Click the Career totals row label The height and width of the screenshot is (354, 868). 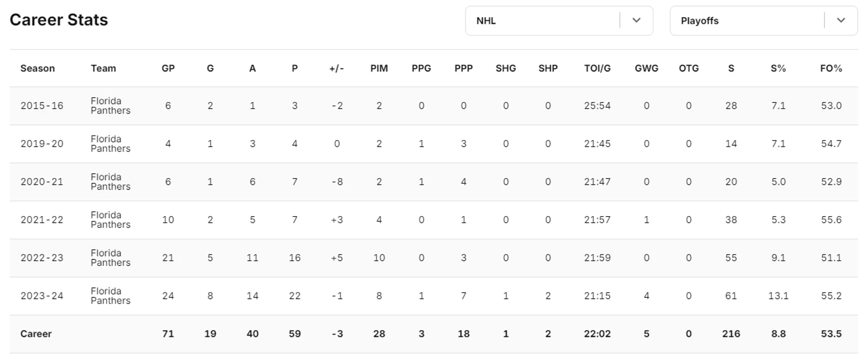pos(36,334)
